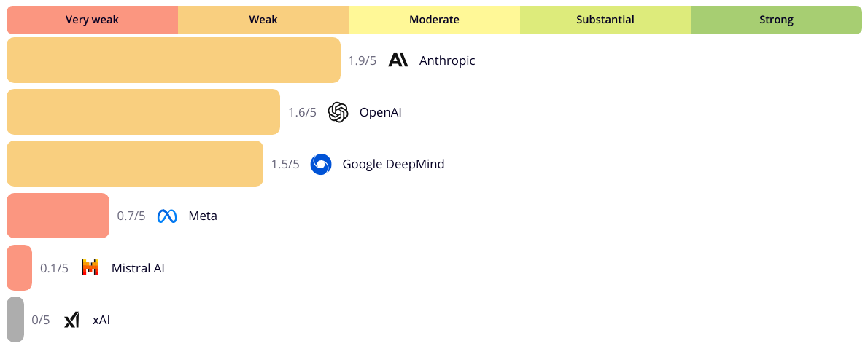Click the xAI logo icon
Viewport: 868px width, 357px height.
71,320
